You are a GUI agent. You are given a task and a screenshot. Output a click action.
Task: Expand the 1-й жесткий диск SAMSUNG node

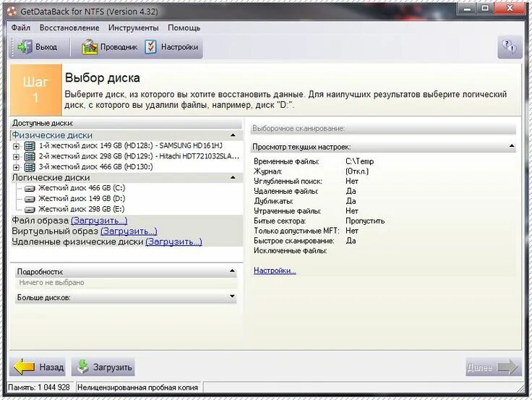coord(16,146)
